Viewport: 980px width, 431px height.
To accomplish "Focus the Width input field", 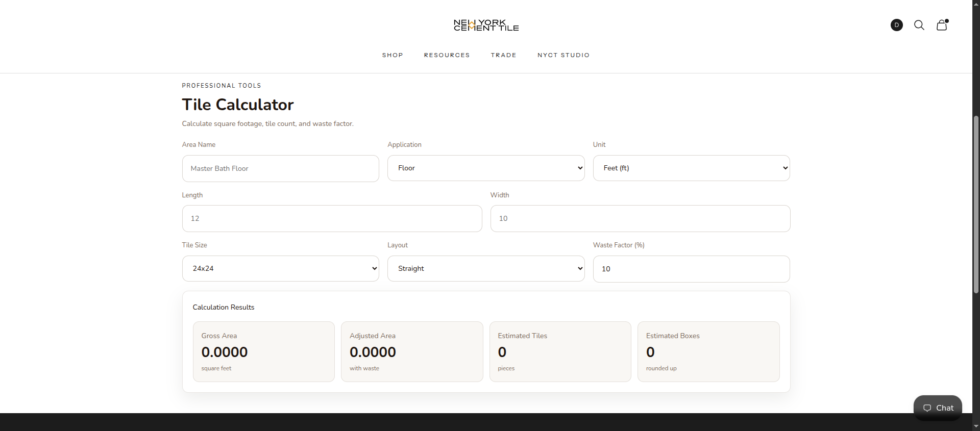I will coord(640,218).
